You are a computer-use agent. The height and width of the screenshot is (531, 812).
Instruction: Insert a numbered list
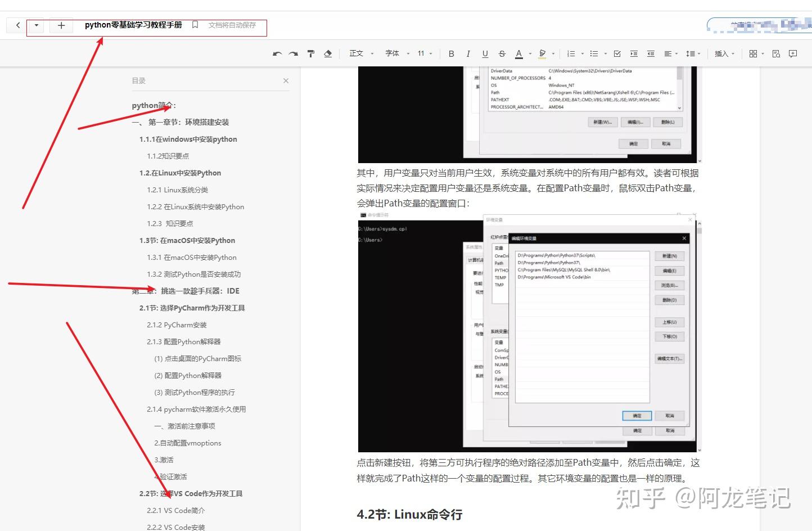tap(571, 54)
